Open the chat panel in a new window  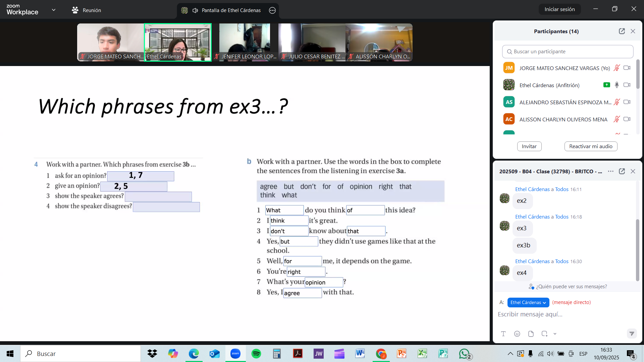622,171
